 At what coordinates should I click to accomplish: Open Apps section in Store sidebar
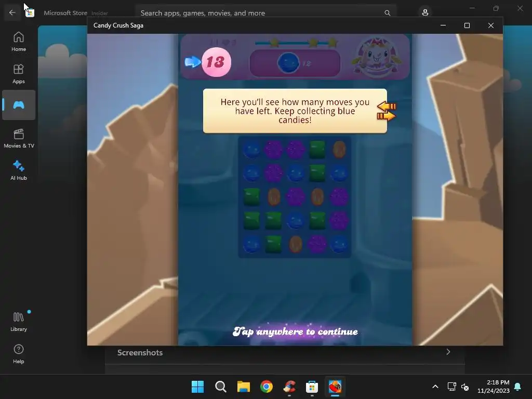(19, 74)
